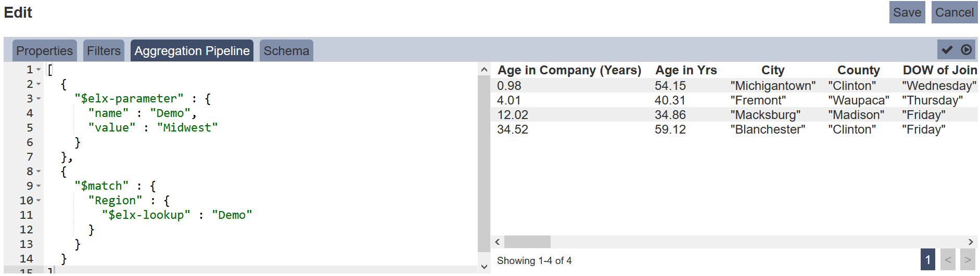Click the Age in Yrs column header
This screenshot has height=276, width=980.
pyautogui.click(x=685, y=70)
